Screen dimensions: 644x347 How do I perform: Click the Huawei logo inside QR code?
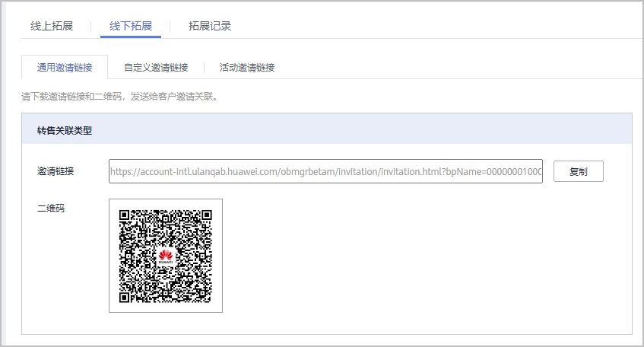click(x=166, y=256)
